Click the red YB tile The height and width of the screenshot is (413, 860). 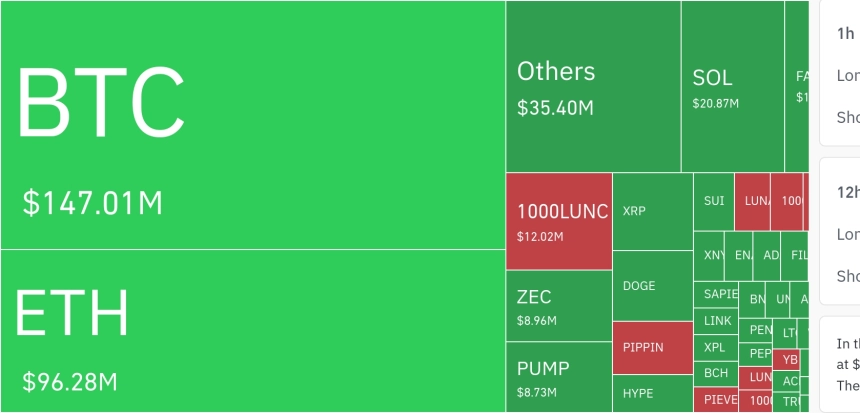789,359
